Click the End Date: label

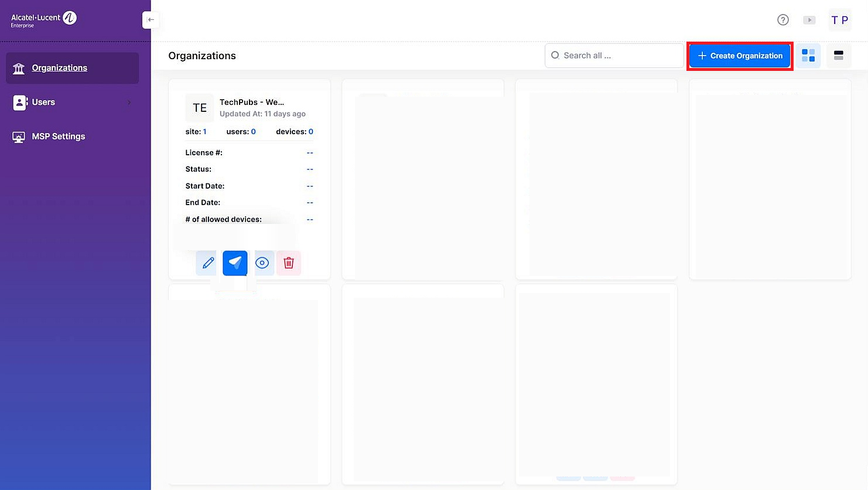pos(203,203)
